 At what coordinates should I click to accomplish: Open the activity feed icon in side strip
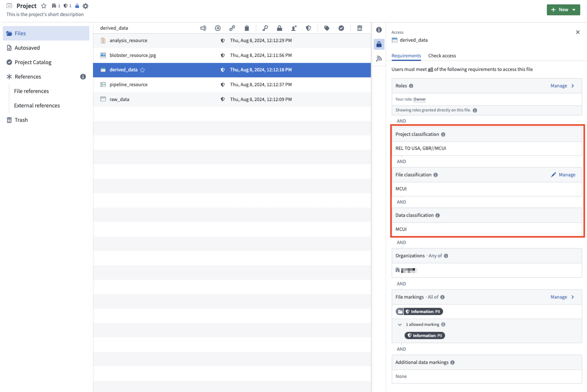[x=379, y=59]
